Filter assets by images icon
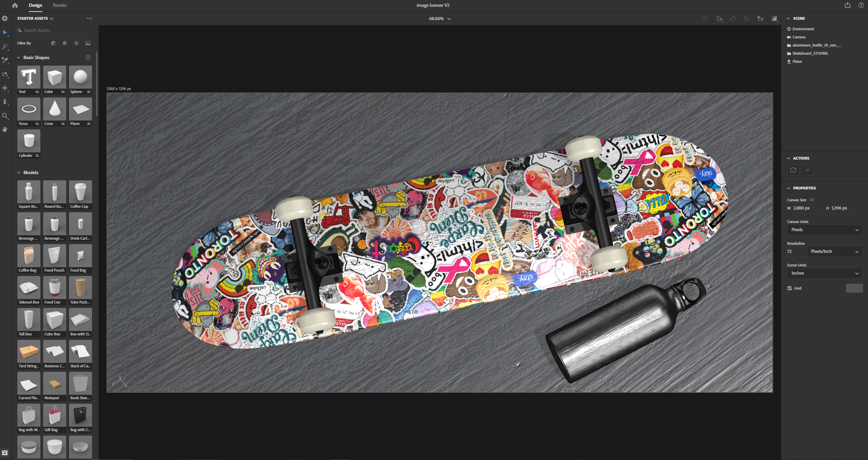The image size is (868, 460). 88,43
